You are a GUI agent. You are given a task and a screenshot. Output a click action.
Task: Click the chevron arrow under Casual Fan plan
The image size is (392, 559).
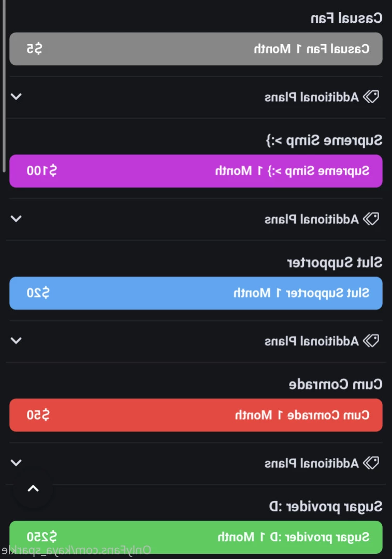click(x=16, y=96)
